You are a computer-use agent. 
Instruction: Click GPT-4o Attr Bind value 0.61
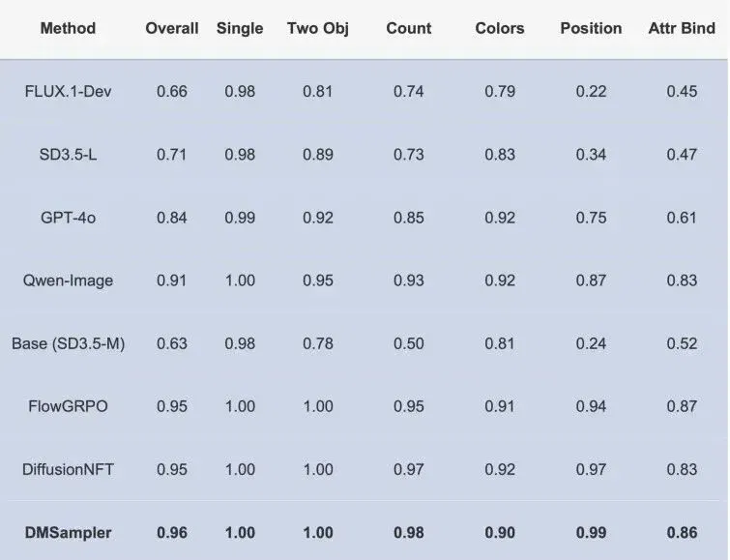[x=682, y=218]
